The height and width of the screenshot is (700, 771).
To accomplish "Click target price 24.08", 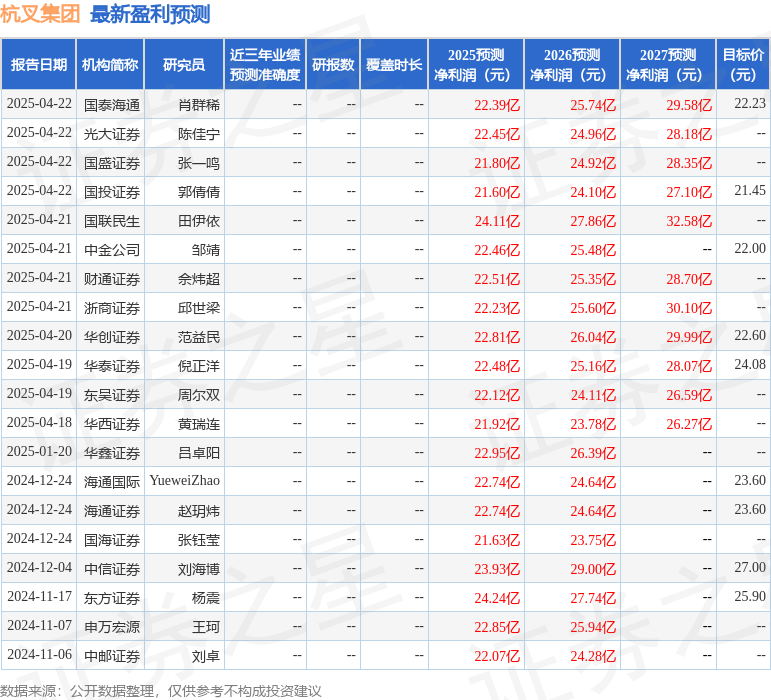I will tap(750, 365).
